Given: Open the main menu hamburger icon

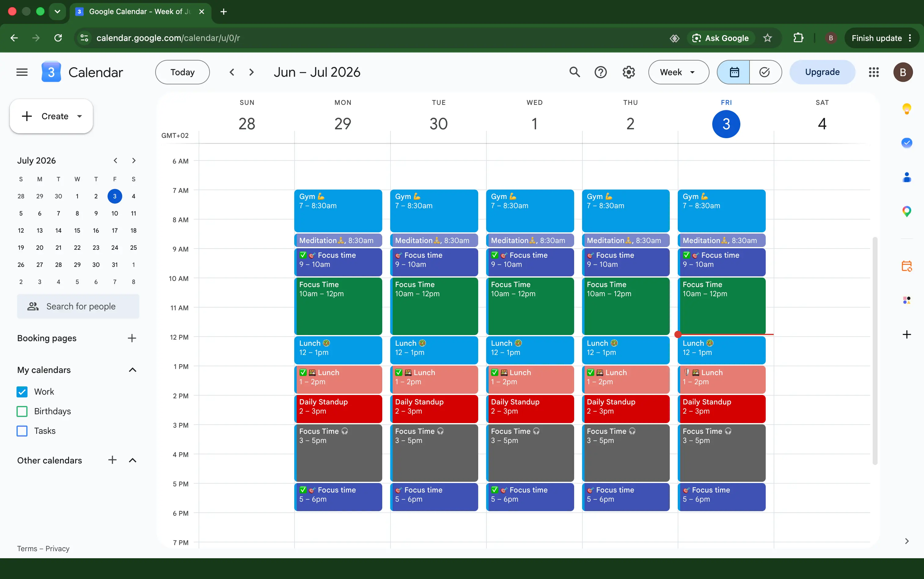Looking at the screenshot, I should [22, 72].
